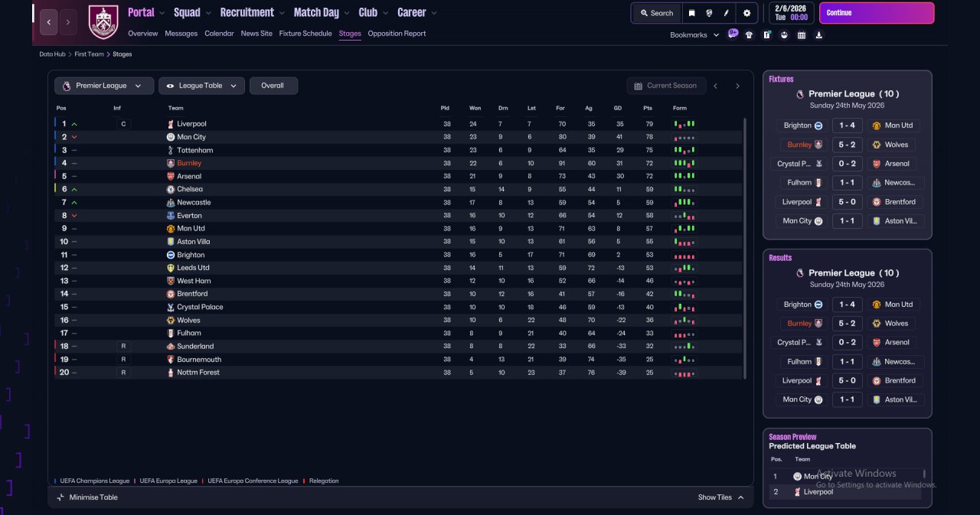Sort table by the Pts column header

[x=648, y=108]
